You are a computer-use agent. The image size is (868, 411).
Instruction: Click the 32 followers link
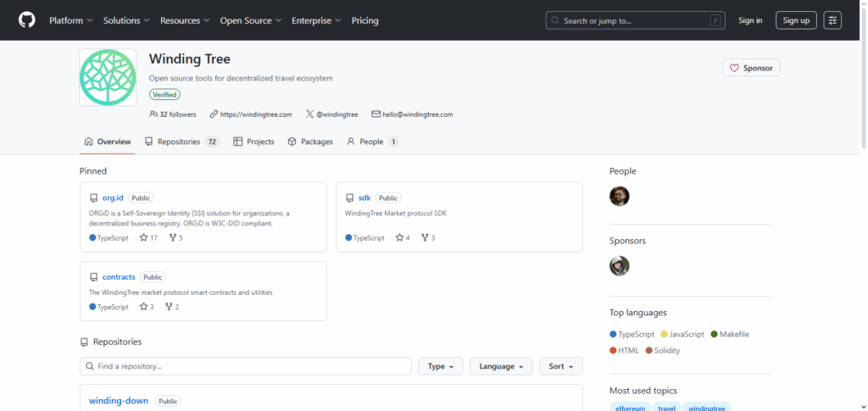point(173,114)
